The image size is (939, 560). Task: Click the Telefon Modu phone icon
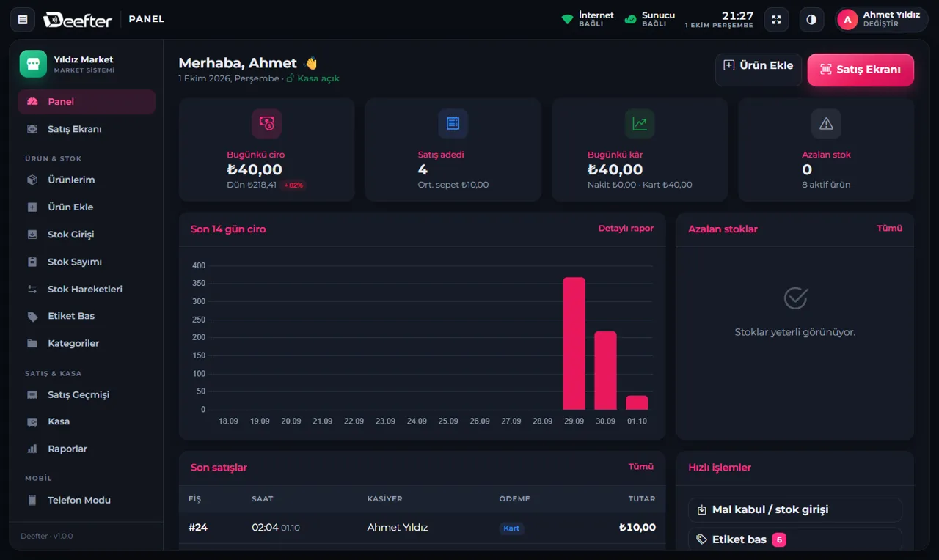click(x=32, y=500)
